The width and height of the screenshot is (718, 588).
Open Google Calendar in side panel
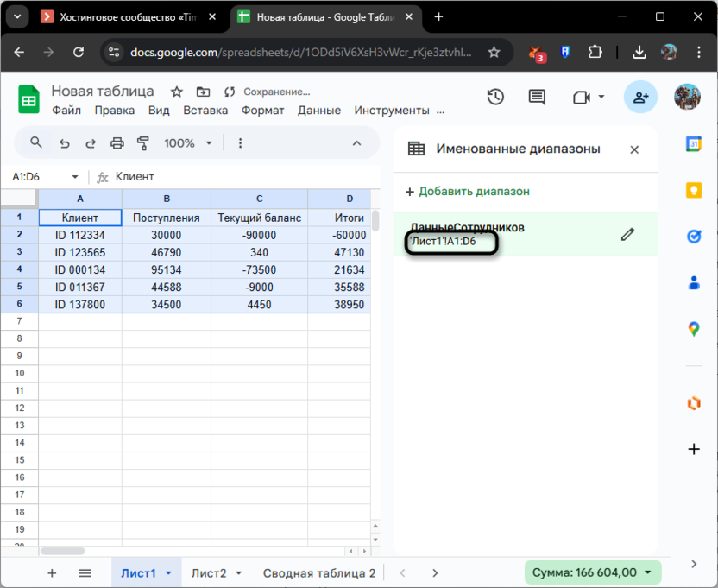(693, 144)
